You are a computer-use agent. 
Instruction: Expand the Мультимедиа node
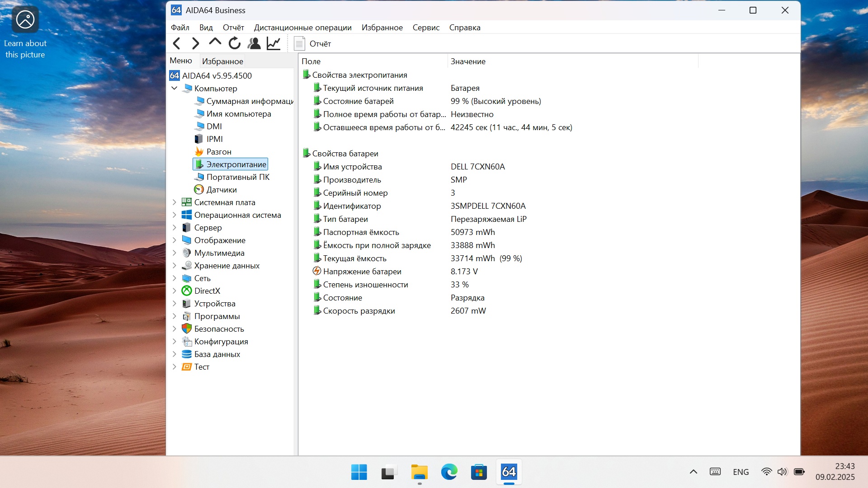point(175,253)
